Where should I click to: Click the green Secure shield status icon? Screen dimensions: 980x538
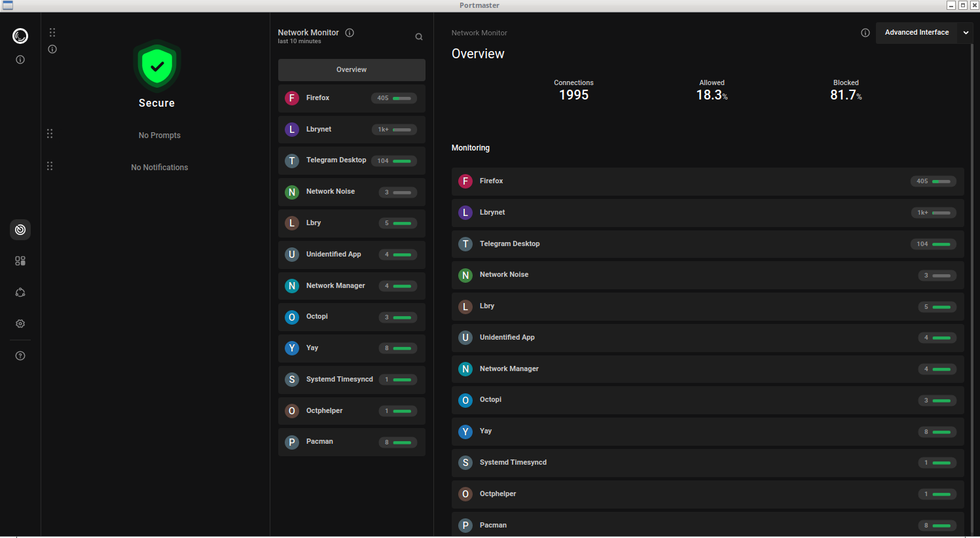point(156,66)
